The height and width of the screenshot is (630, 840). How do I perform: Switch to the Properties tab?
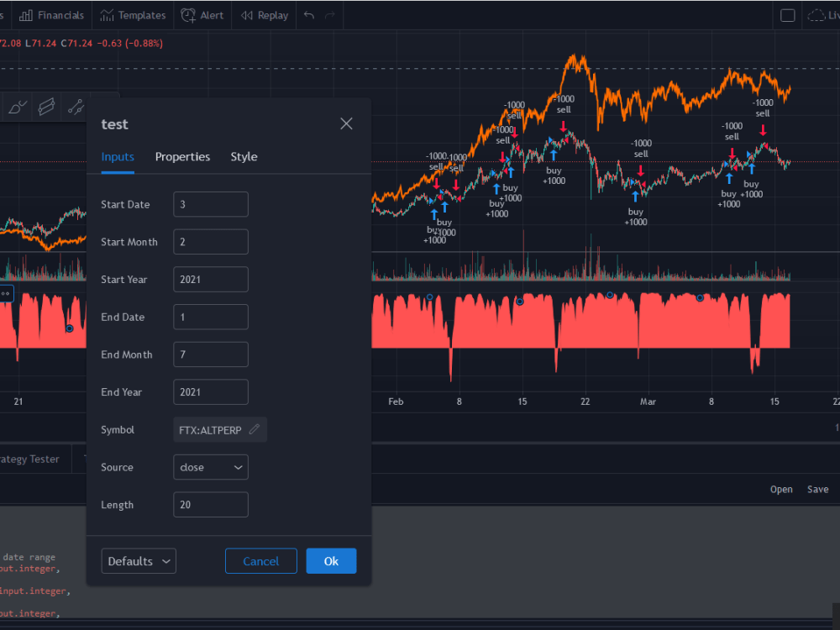click(182, 156)
